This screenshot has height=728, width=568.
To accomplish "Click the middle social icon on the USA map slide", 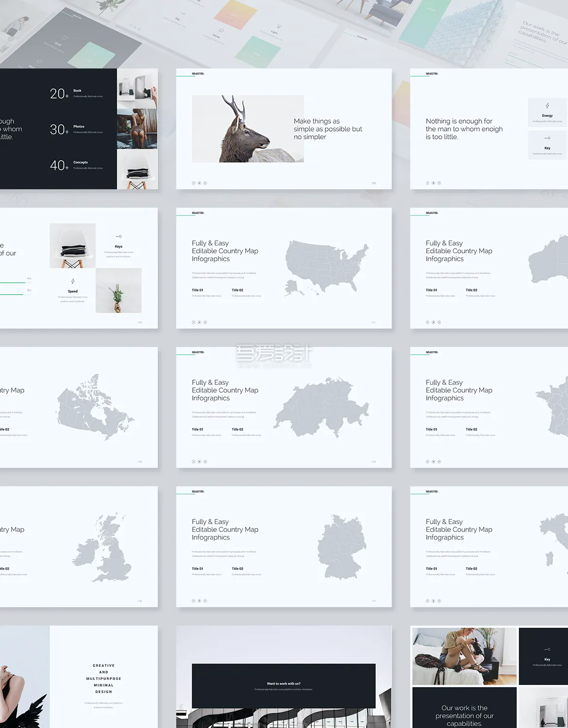I will click(x=200, y=322).
